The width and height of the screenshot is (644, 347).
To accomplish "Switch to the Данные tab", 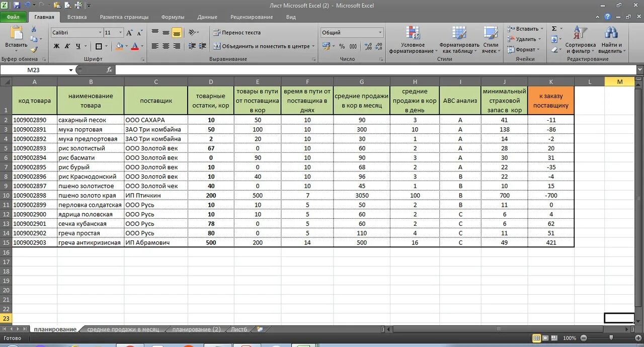I will [x=207, y=17].
